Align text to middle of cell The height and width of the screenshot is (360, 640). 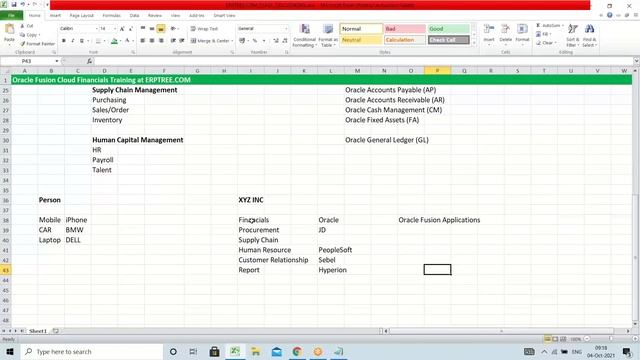point(152,29)
